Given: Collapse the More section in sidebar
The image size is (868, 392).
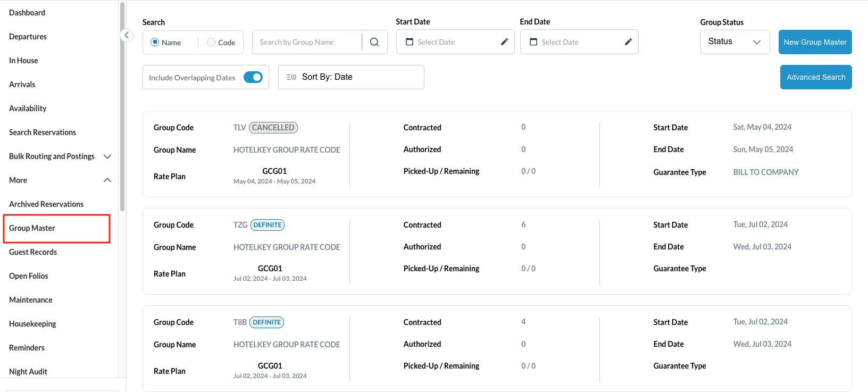Looking at the screenshot, I should 107,180.
